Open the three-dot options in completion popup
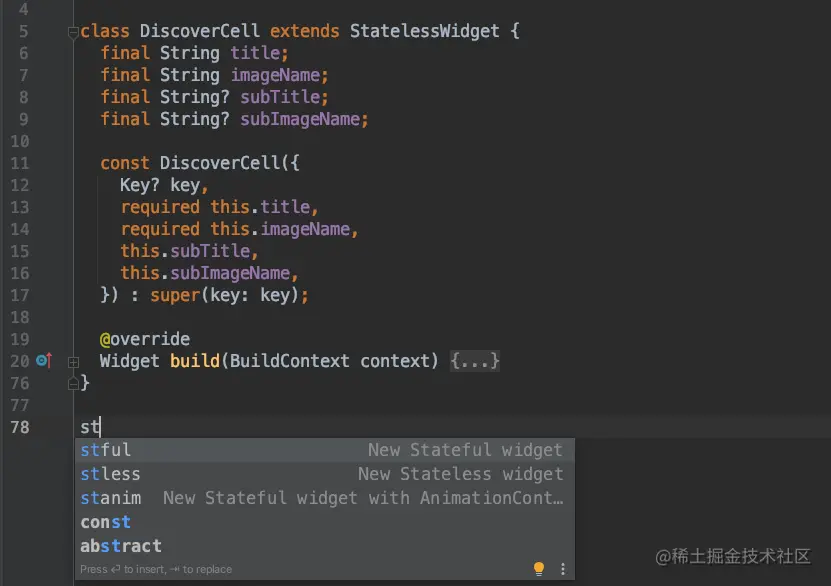The height and width of the screenshot is (586, 831). click(562, 569)
